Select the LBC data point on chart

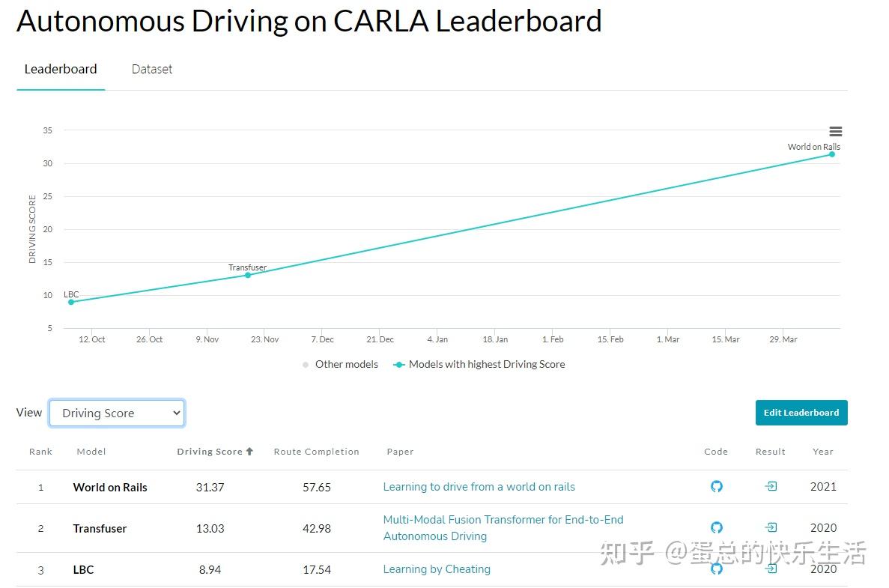click(72, 303)
